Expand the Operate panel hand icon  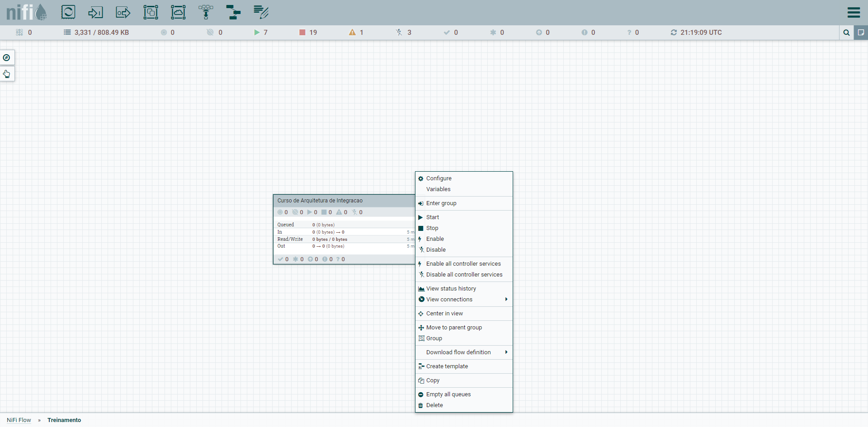click(x=7, y=74)
